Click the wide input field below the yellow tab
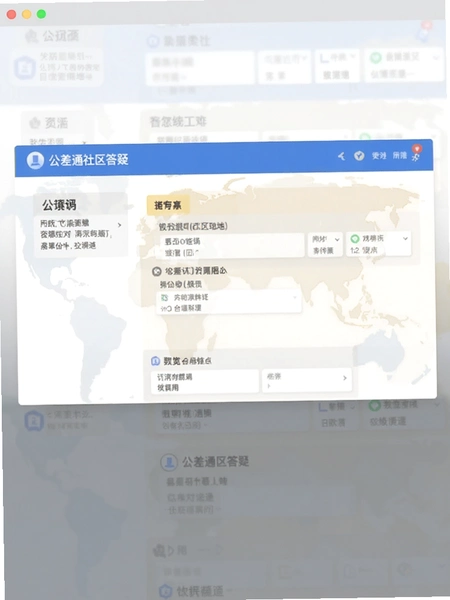 pyautogui.click(x=232, y=246)
